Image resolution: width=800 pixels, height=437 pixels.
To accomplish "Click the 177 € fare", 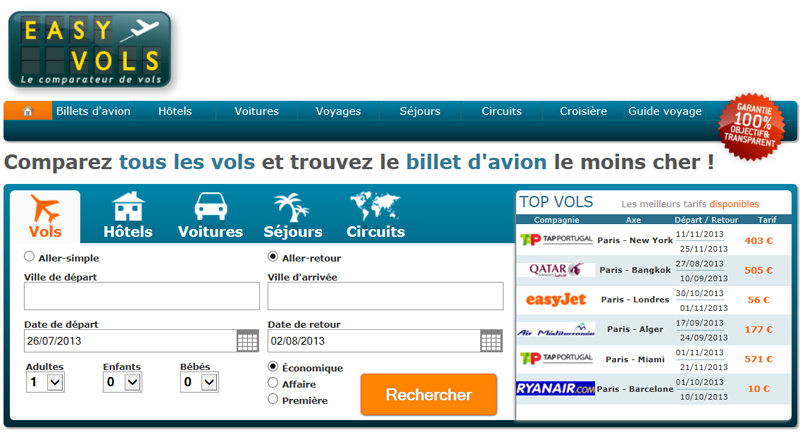I will (x=759, y=329).
